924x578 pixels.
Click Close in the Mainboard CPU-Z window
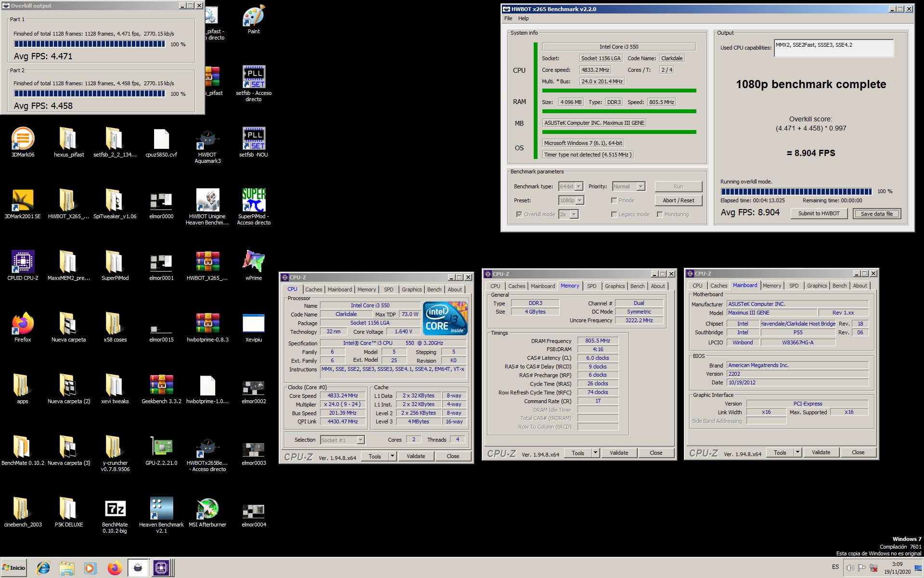pyautogui.click(x=858, y=452)
